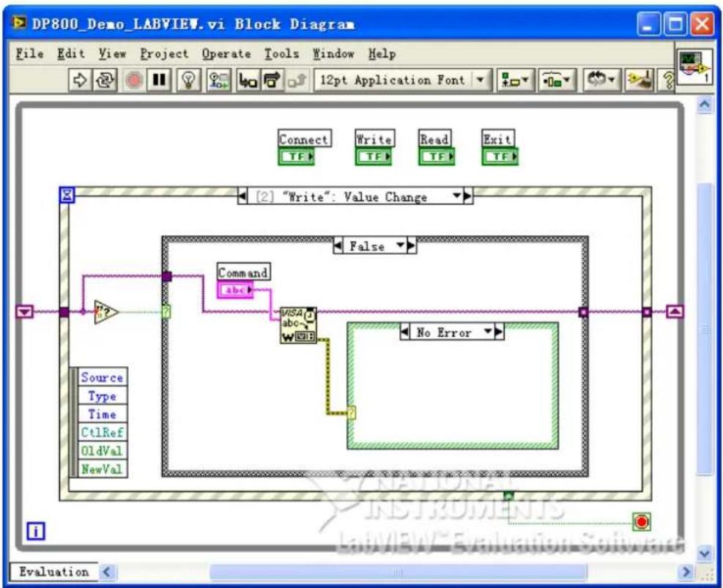Viewport: 723px width, 588px height.
Task: Open the No Error case dropdown
Action: click(488, 332)
